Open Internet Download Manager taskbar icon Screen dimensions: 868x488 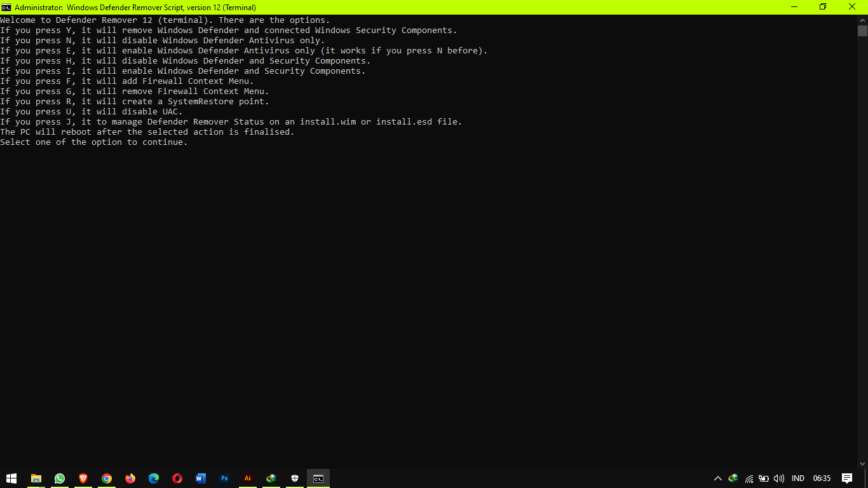tap(271, 478)
